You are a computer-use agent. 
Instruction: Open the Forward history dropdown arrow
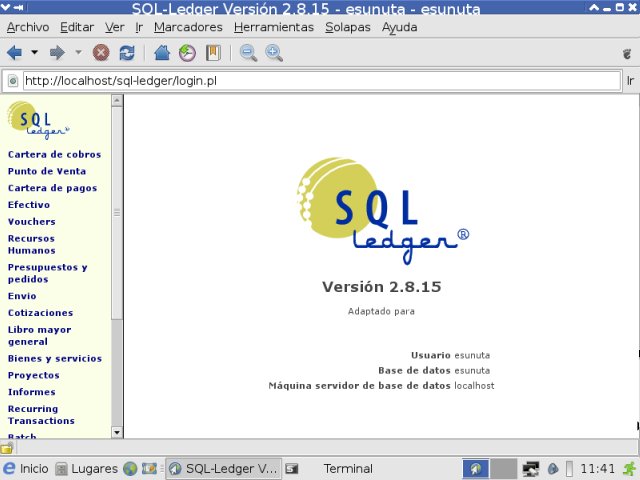click(x=78, y=52)
